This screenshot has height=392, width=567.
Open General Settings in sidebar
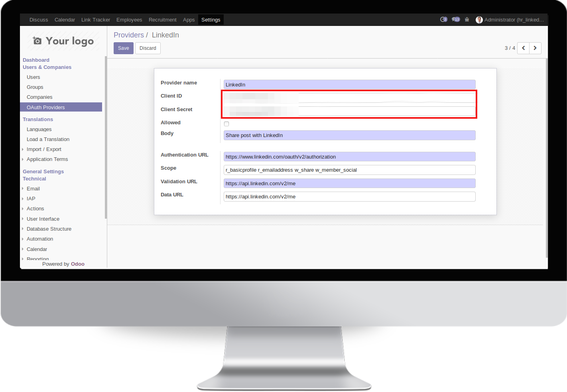pyautogui.click(x=43, y=172)
